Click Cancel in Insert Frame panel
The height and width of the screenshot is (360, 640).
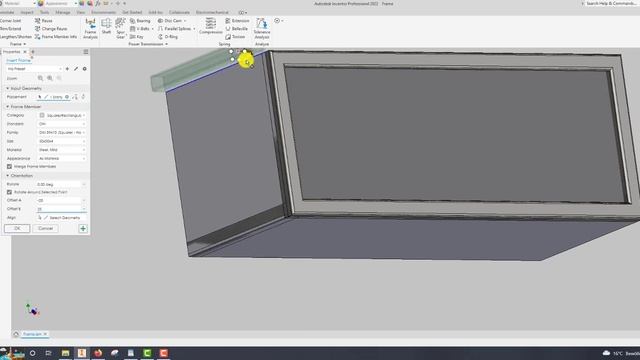click(45, 229)
